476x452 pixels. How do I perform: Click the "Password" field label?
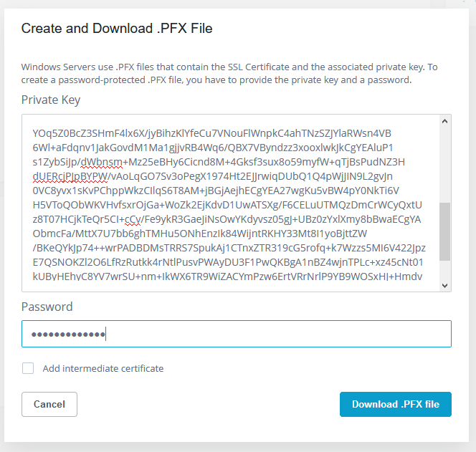[x=47, y=307]
